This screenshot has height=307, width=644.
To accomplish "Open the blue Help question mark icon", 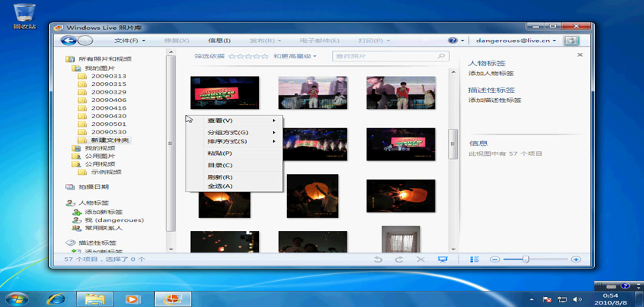I will (x=452, y=40).
